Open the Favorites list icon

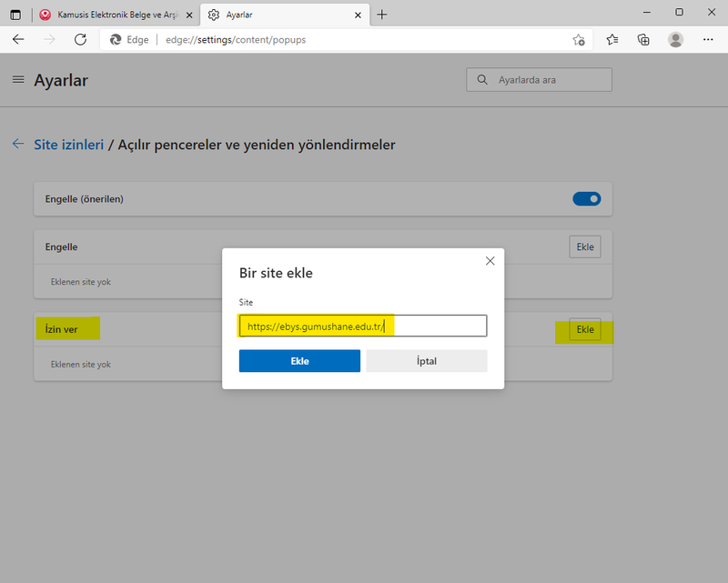point(612,39)
